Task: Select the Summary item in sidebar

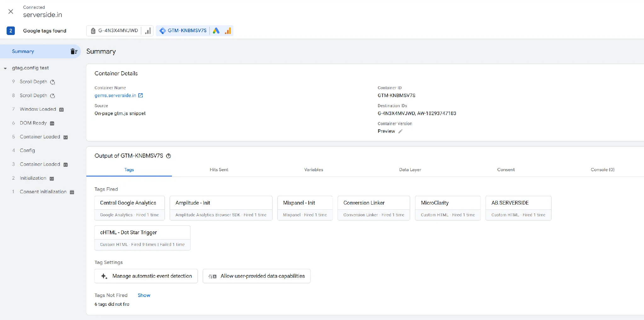Action: pos(40,51)
